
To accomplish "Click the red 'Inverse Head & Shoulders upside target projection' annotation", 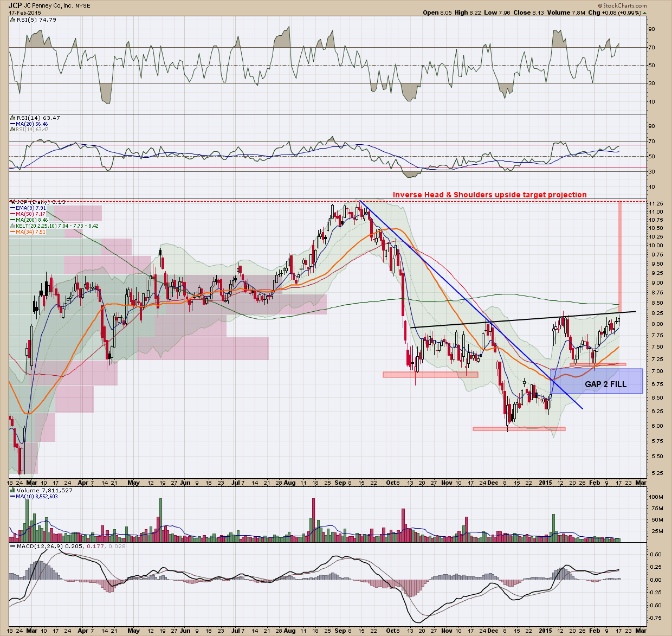I will click(x=489, y=195).
